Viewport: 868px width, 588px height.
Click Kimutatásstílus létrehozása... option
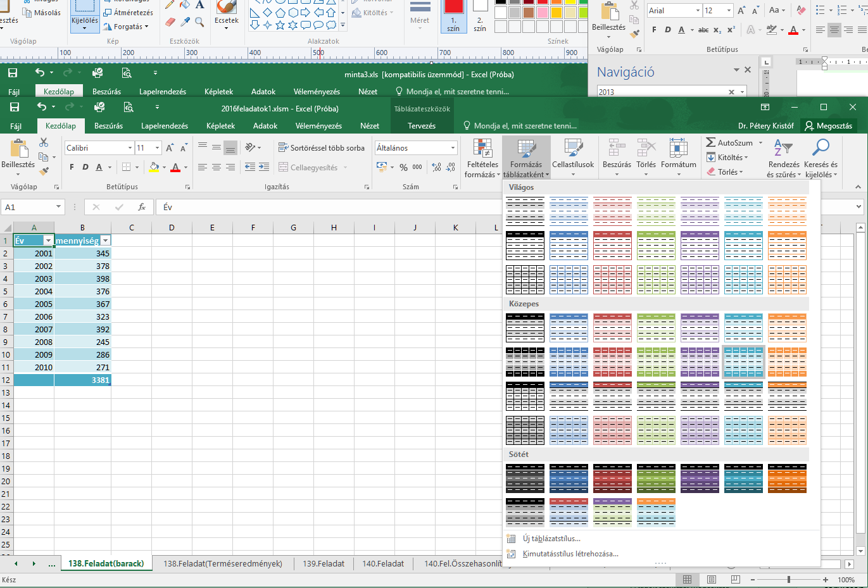click(x=570, y=554)
